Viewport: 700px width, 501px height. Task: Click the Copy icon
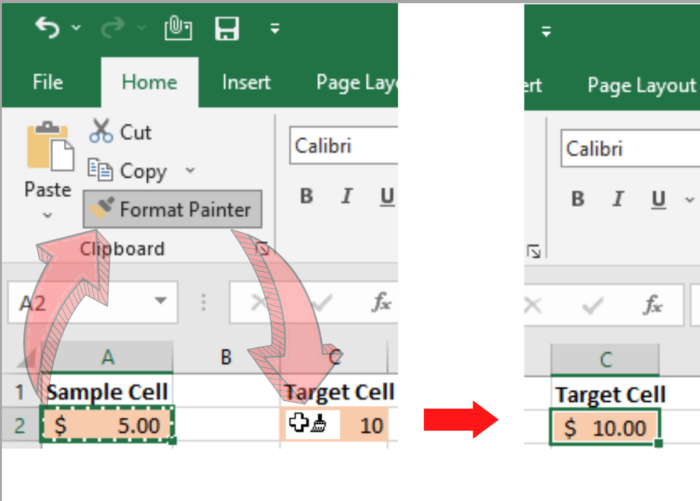100,170
